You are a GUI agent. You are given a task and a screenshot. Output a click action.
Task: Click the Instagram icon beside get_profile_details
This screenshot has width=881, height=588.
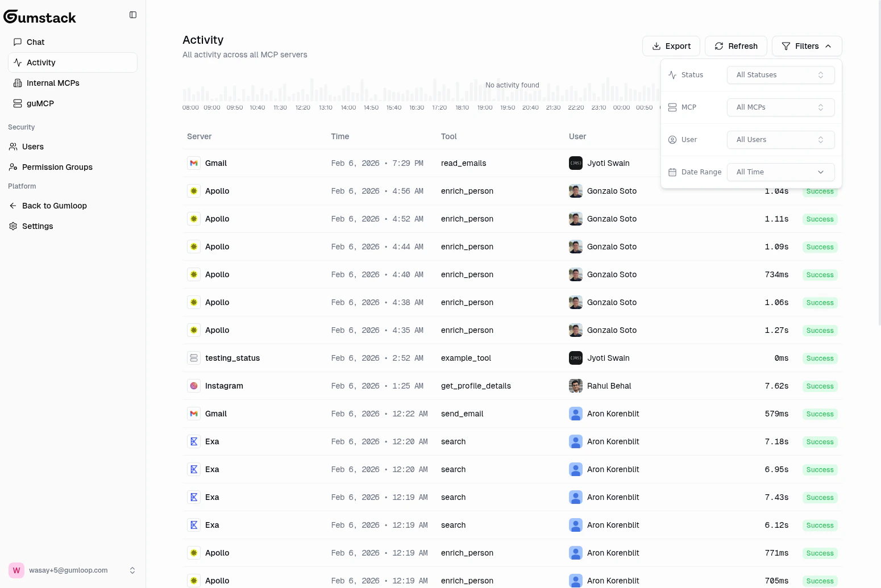194,386
